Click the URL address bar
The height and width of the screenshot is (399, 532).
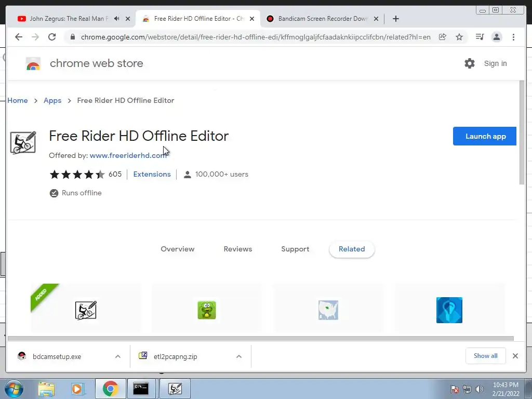256,37
